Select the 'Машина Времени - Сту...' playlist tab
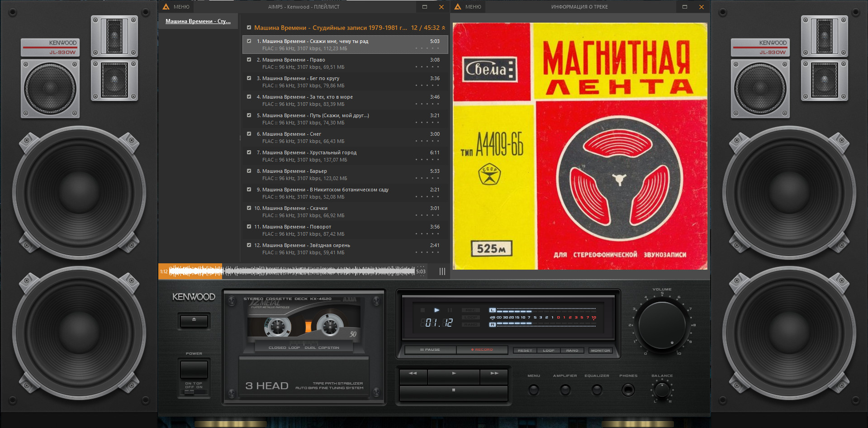This screenshot has width=868, height=428. pos(198,21)
